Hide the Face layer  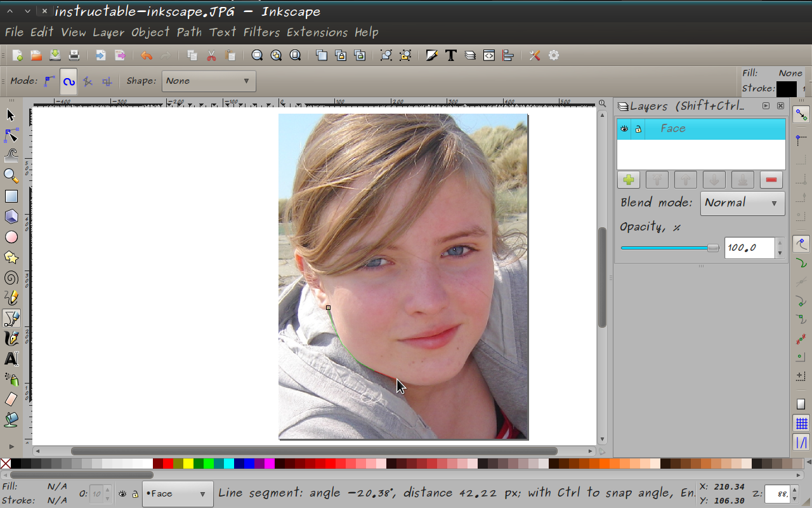(x=624, y=128)
